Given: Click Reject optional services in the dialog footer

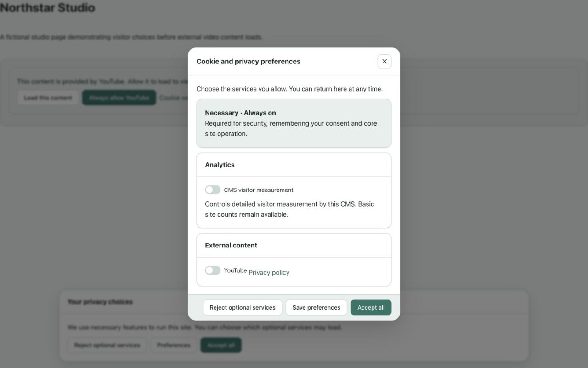Looking at the screenshot, I should pos(243,307).
